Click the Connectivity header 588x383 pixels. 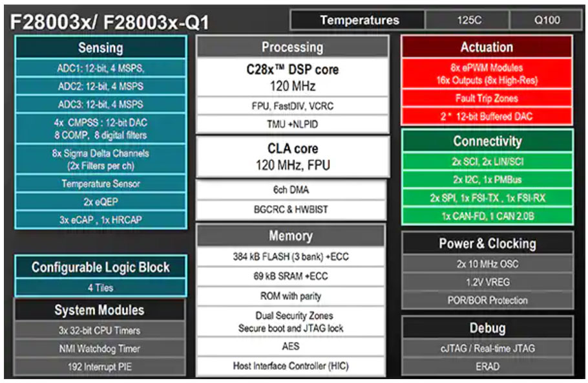(x=487, y=141)
